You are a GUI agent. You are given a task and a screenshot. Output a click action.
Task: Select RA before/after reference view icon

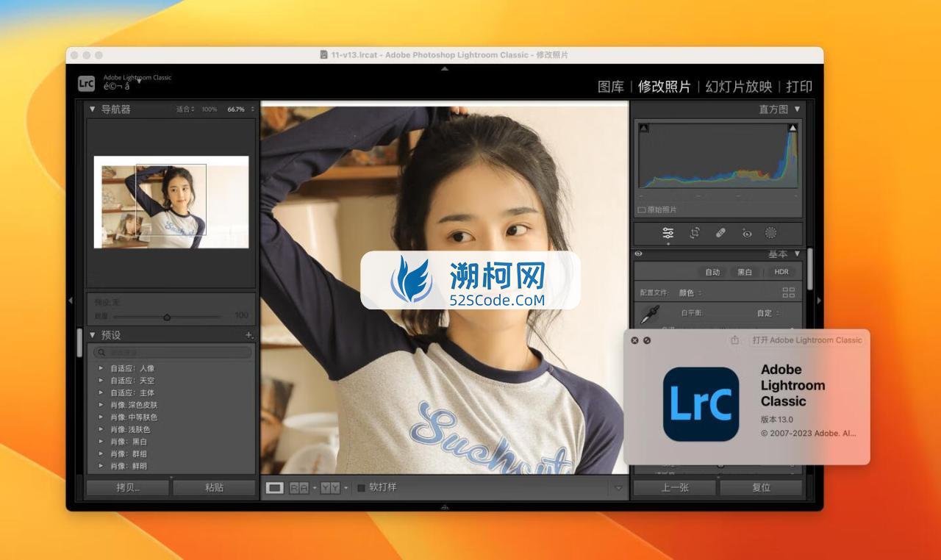(x=298, y=488)
